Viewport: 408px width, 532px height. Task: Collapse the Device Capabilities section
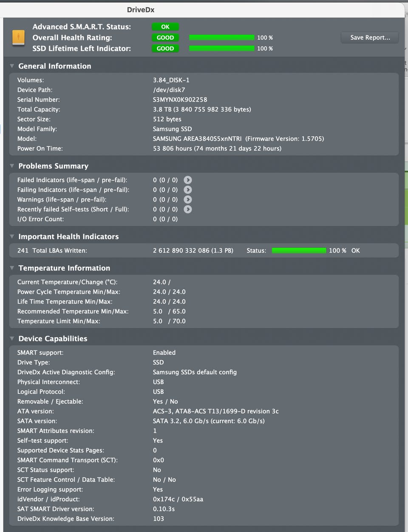click(12, 339)
